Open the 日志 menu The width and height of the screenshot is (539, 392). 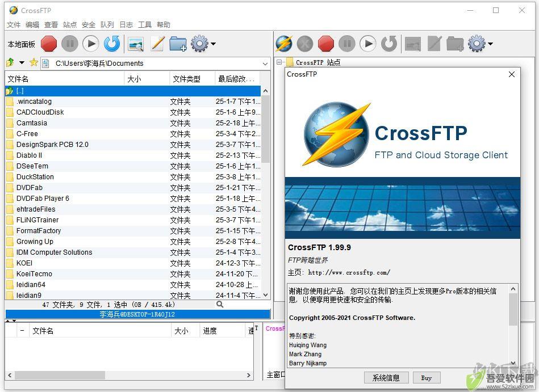pos(126,25)
